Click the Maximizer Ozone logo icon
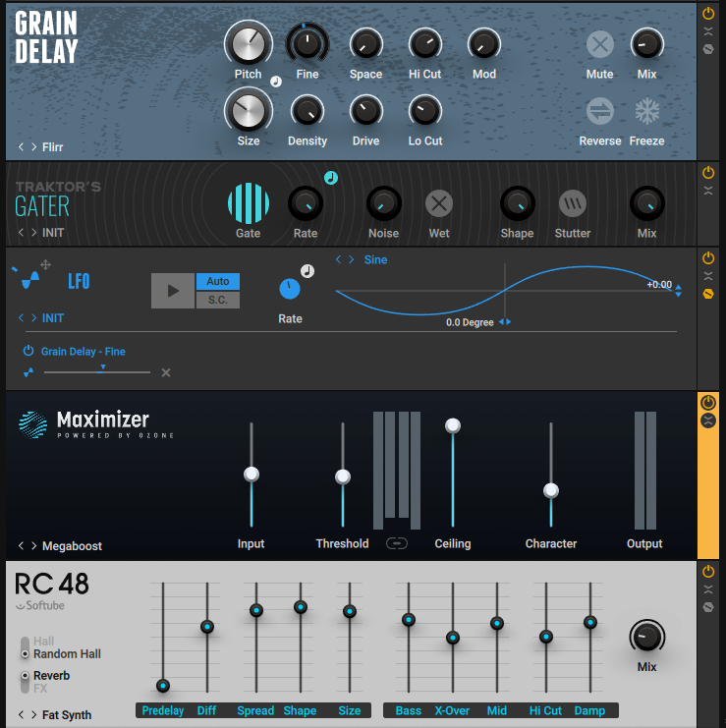Screen dimensions: 726x728 pos(33,424)
